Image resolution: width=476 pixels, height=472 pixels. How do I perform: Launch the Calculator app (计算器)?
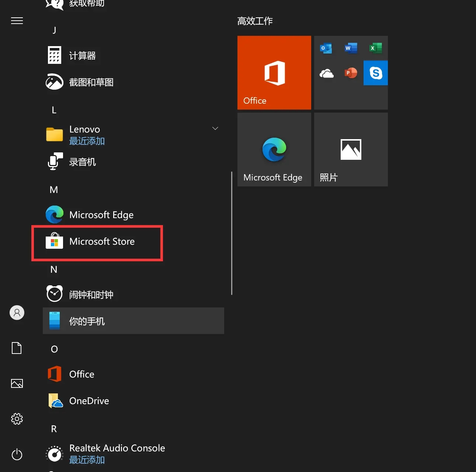pos(82,56)
